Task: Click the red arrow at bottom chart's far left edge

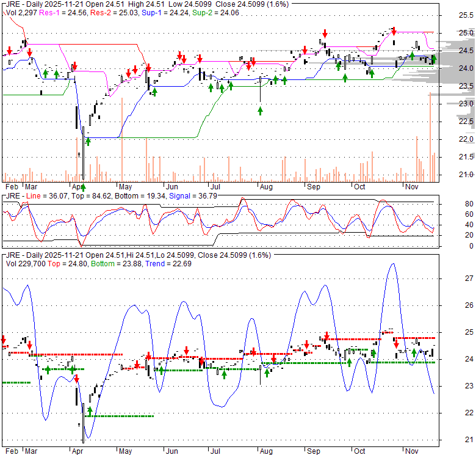Action: [x=3, y=340]
